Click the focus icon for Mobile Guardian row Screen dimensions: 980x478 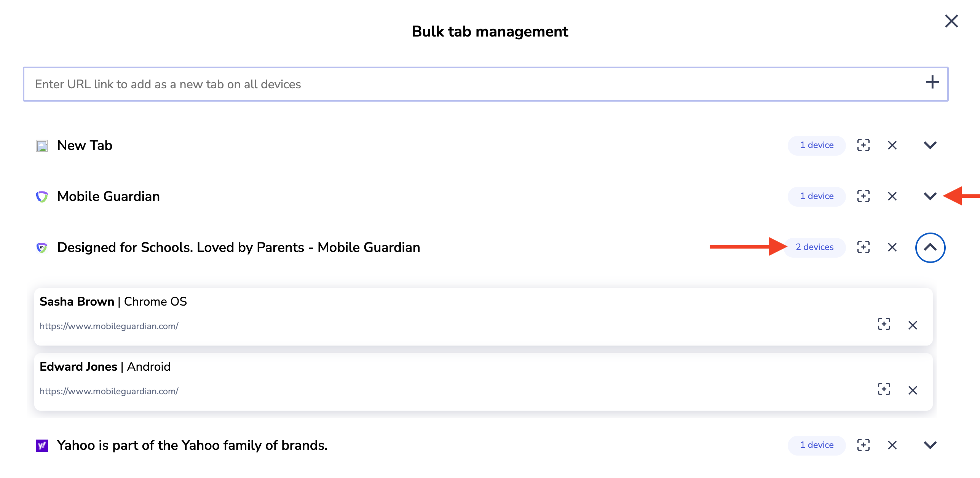pos(863,196)
